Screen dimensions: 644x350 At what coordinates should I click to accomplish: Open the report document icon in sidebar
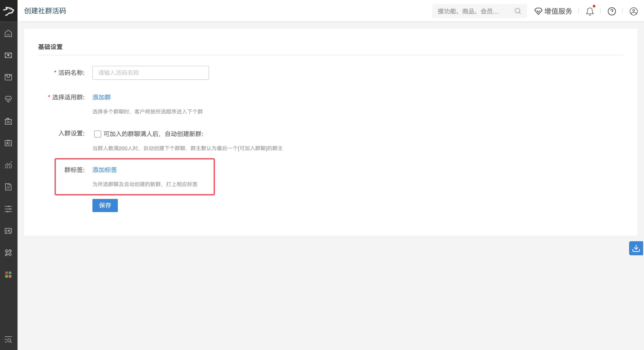[x=8, y=187]
